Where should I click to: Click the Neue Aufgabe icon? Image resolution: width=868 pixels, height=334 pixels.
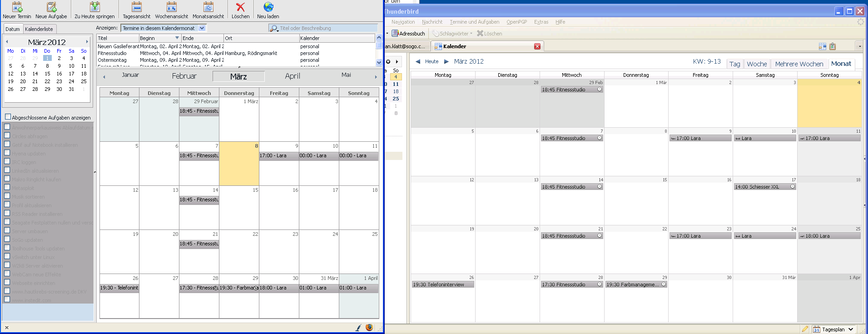pos(51,7)
